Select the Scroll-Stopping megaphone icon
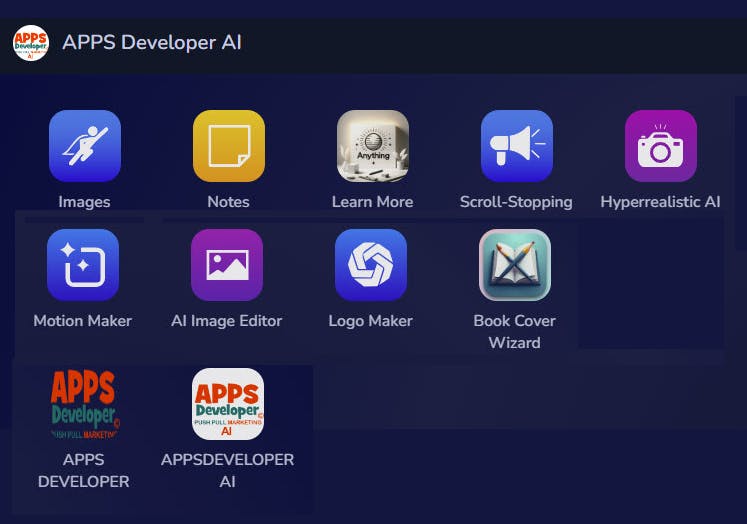Viewport: 747px width, 524px height. click(x=517, y=146)
